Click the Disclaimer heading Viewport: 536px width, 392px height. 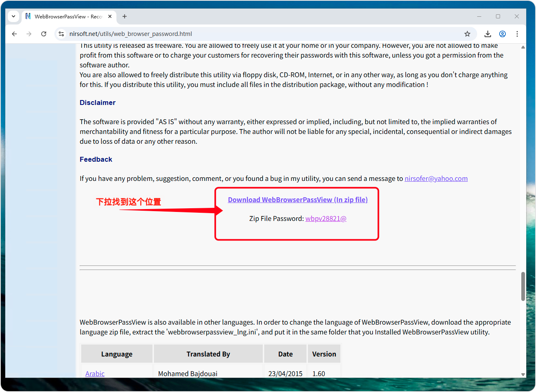coord(98,102)
